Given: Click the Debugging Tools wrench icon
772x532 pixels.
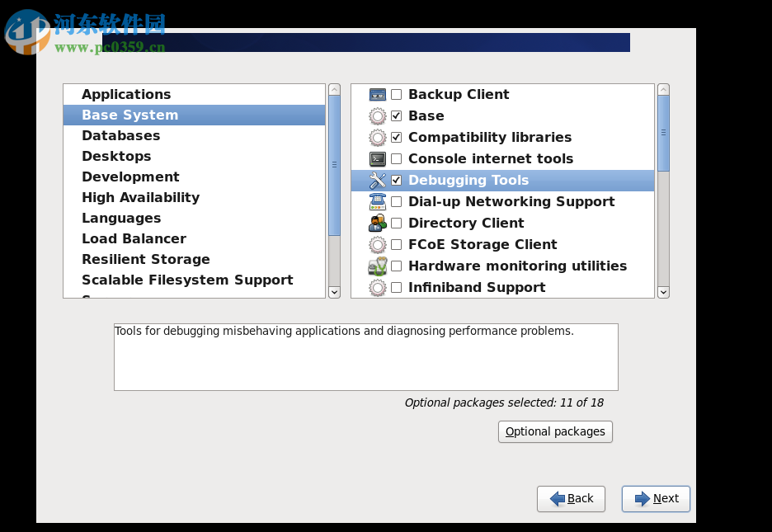Looking at the screenshot, I should pyautogui.click(x=377, y=180).
